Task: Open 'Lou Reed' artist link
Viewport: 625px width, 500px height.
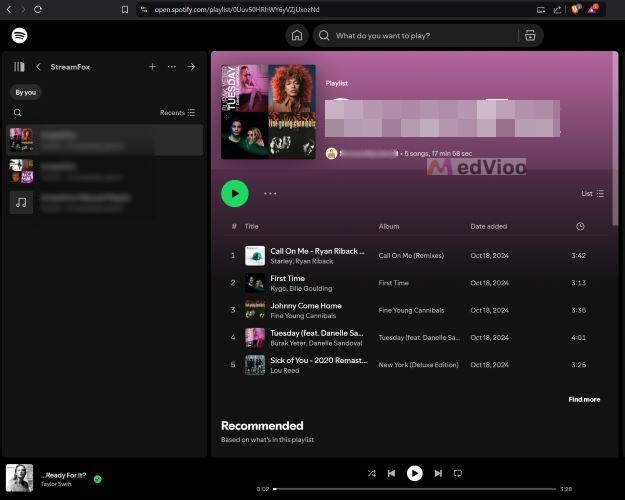Action: point(285,371)
